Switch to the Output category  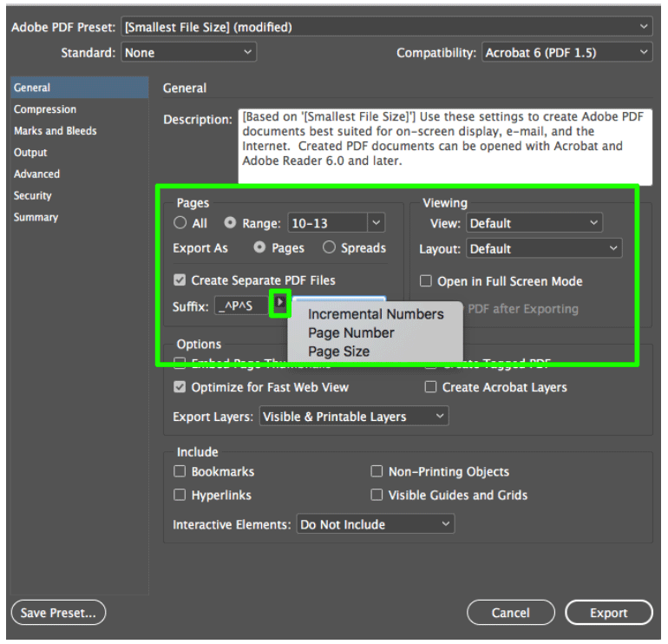click(80, 153)
